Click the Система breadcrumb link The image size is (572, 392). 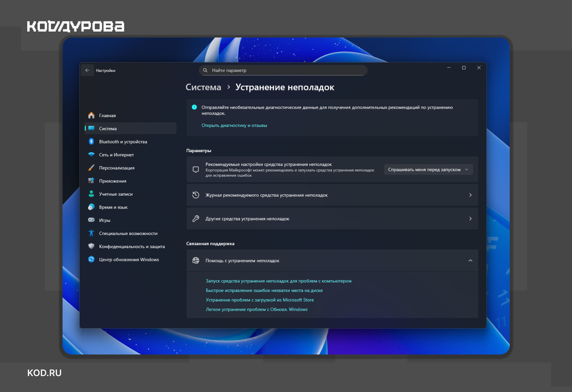203,87
